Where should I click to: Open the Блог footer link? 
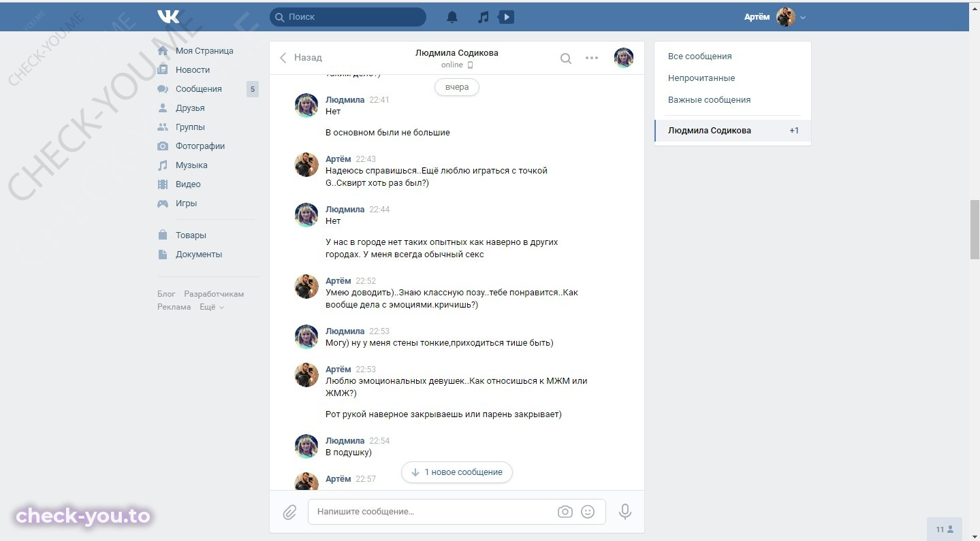166,294
